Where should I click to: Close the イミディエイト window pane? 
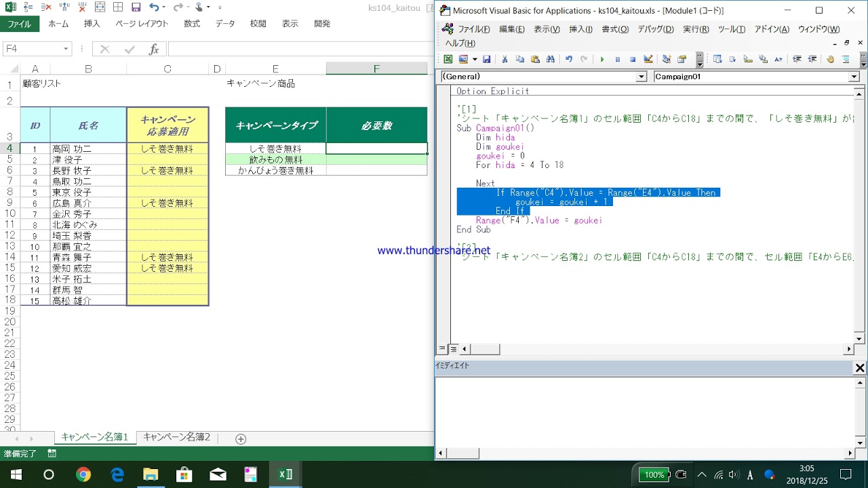click(859, 368)
